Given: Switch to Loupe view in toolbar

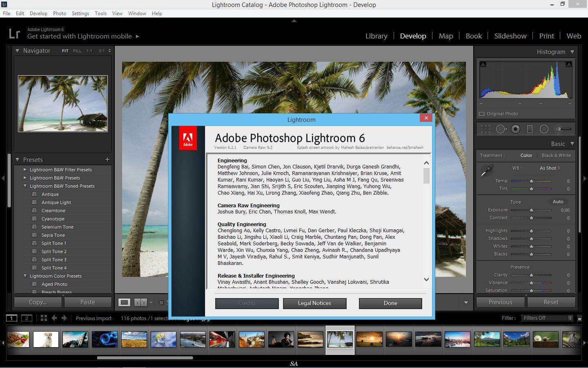Looking at the screenshot, I should pos(125,302).
